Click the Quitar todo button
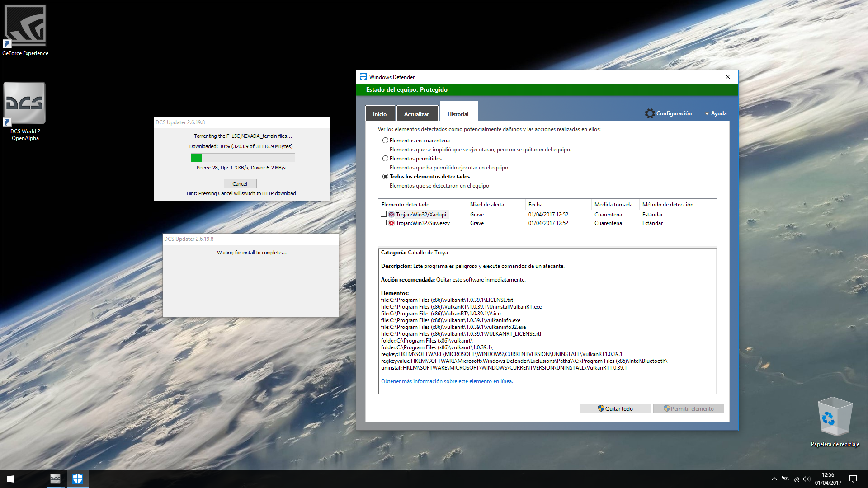This screenshot has height=488, width=868. pos(615,408)
